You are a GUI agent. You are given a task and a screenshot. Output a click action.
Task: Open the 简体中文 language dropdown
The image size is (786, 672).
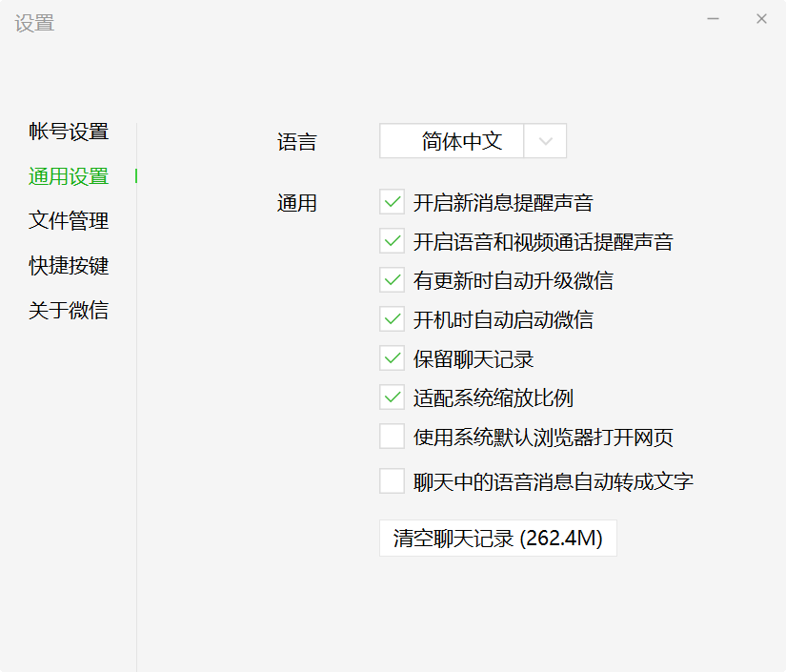click(x=473, y=141)
